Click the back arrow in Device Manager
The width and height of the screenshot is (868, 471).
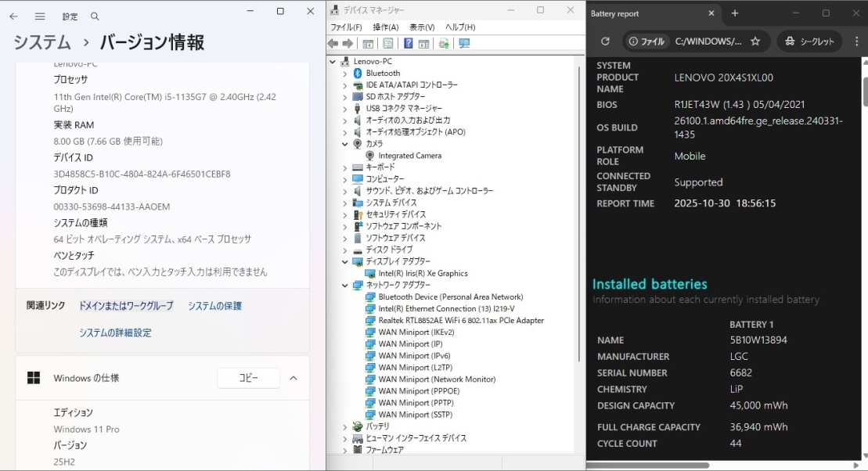[x=332, y=43]
